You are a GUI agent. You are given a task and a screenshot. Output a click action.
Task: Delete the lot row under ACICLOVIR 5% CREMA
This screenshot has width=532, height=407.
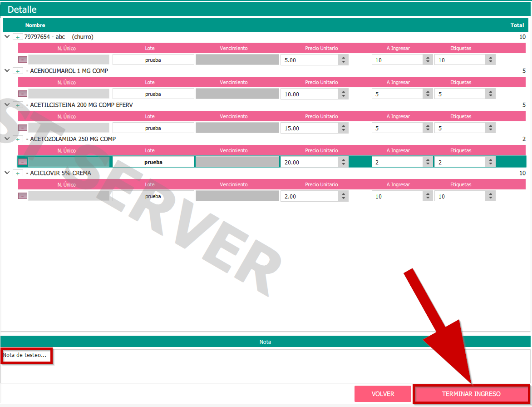[x=23, y=196]
